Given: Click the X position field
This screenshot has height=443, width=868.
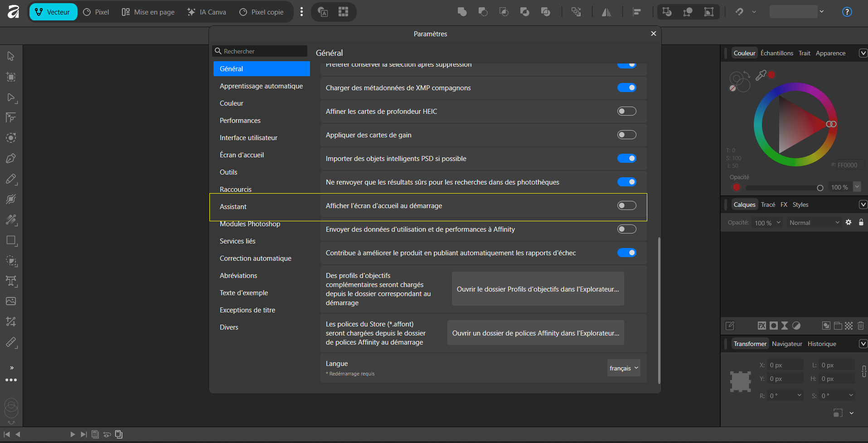Looking at the screenshot, I should (786, 365).
